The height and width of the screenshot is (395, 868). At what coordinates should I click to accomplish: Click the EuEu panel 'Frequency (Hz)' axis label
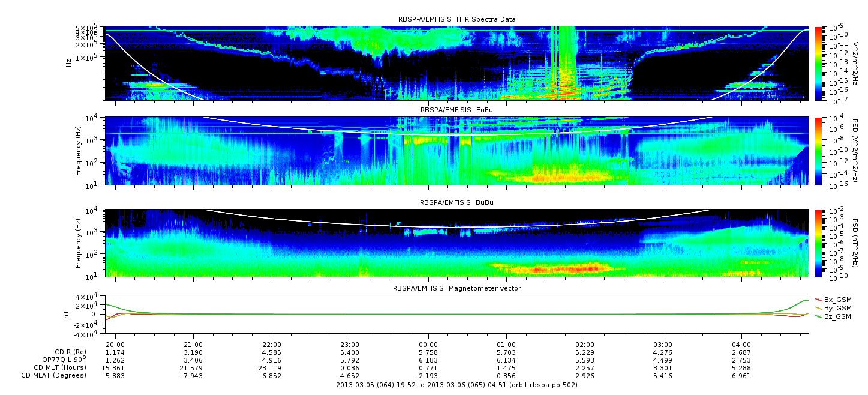click(x=79, y=151)
